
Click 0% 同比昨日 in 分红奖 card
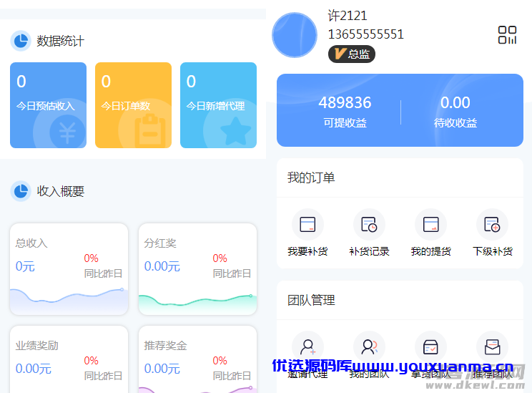[x=232, y=266]
